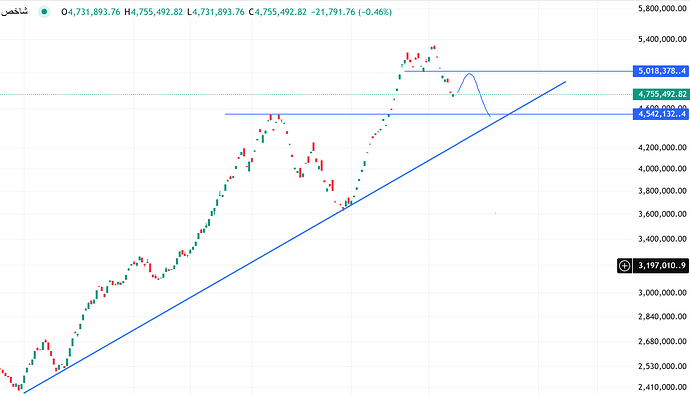The image size is (690, 396).
Task: Click the green 4,755,492.82 current price tag
Action: click(661, 94)
